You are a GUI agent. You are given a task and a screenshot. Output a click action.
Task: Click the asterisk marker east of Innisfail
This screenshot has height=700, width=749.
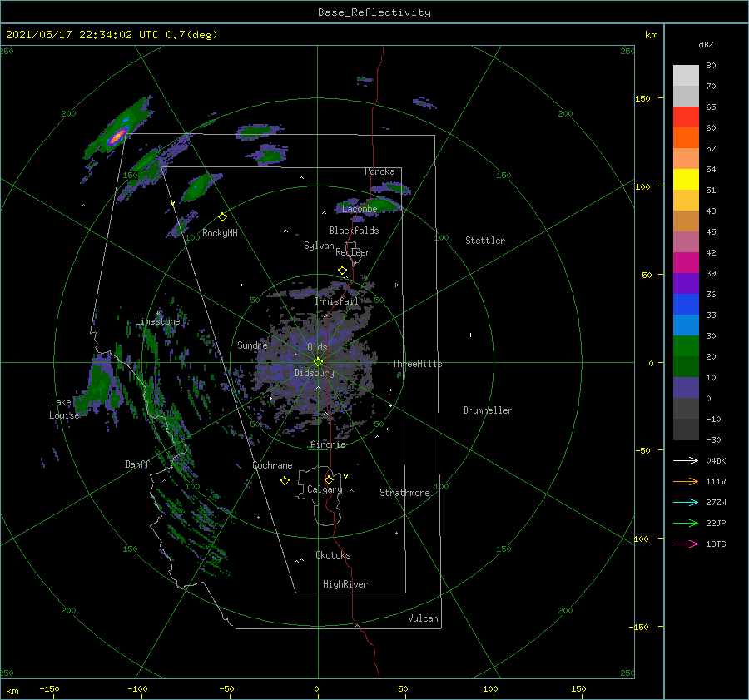(x=395, y=285)
